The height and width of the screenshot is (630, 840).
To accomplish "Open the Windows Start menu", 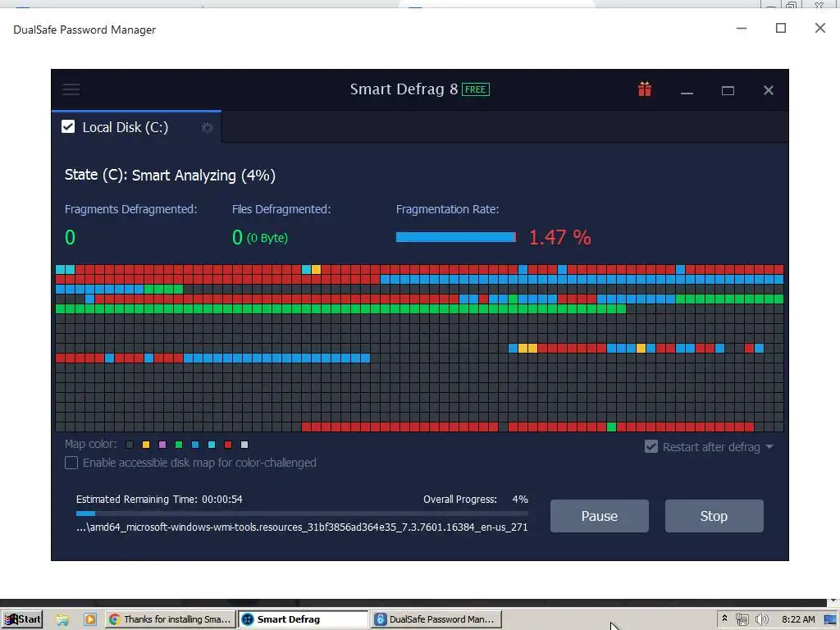I will [22, 619].
